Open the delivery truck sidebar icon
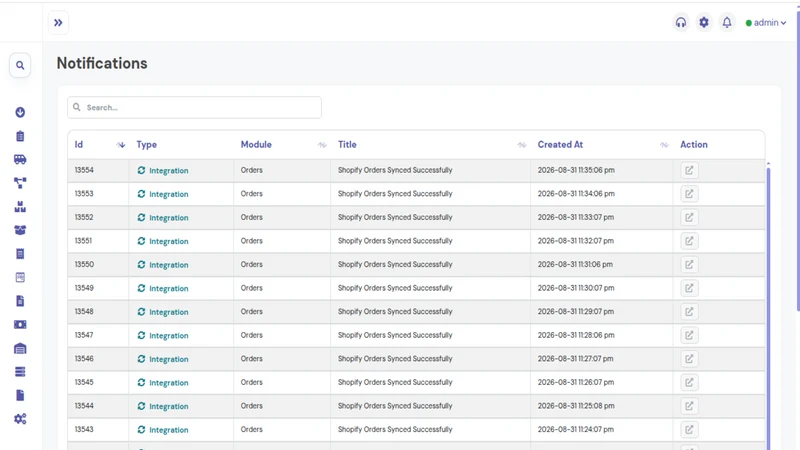The height and width of the screenshot is (450, 800). (x=20, y=159)
